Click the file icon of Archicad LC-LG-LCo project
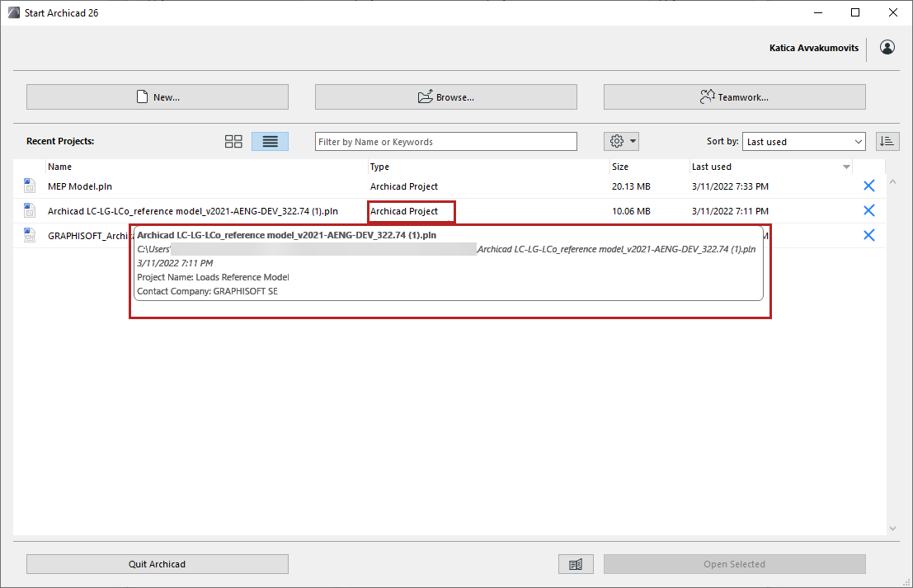Screen dimensions: 913x588 30,210
